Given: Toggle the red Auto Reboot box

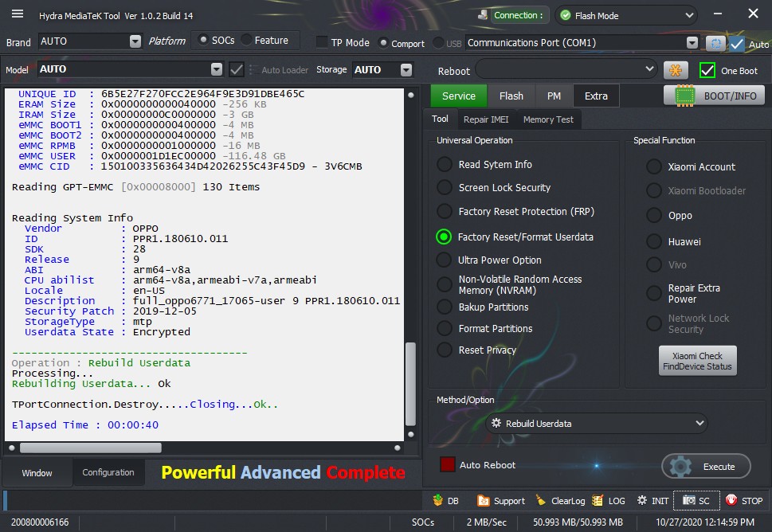Looking at the screenshot, I should click(448, 464).
